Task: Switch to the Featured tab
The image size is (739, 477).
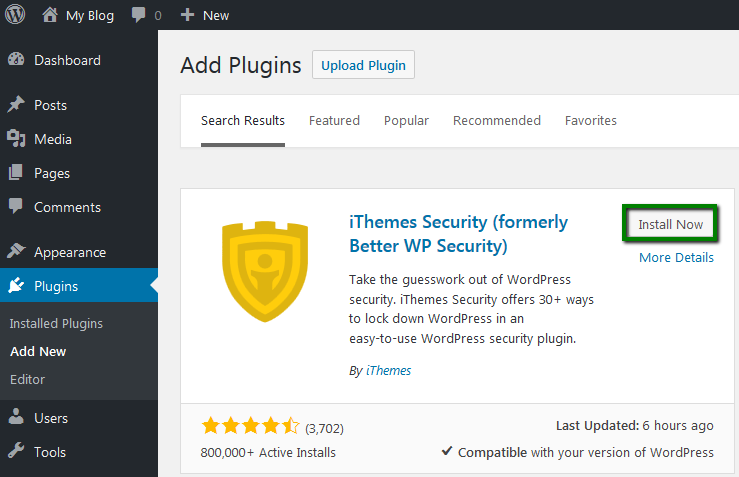Action: click(334, 120)
